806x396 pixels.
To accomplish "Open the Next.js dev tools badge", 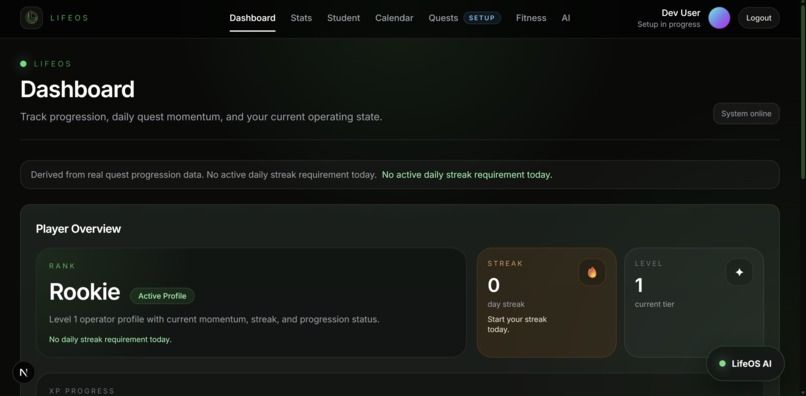I will (x=23, y=373).
